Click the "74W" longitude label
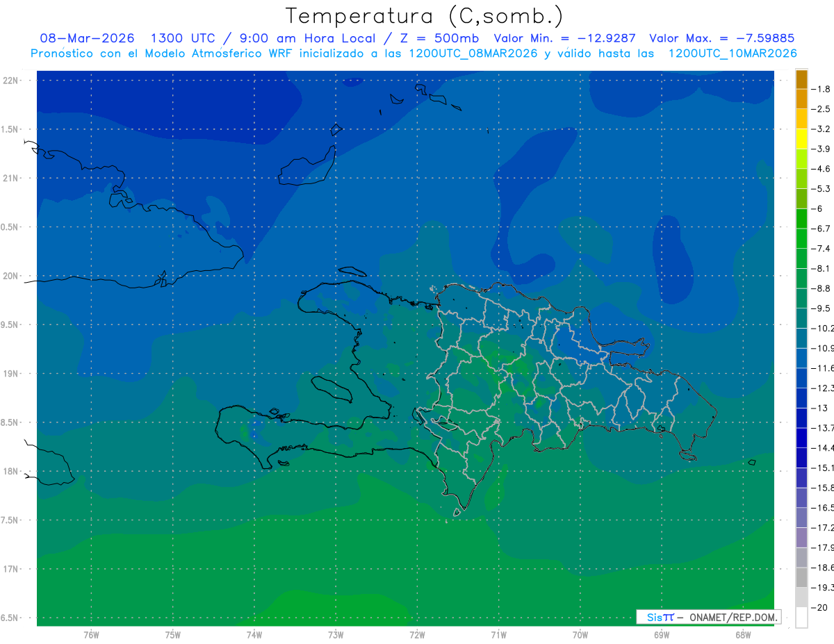This screenshot has height=644, width=834. pyautogui.click(x=254, y=635)
